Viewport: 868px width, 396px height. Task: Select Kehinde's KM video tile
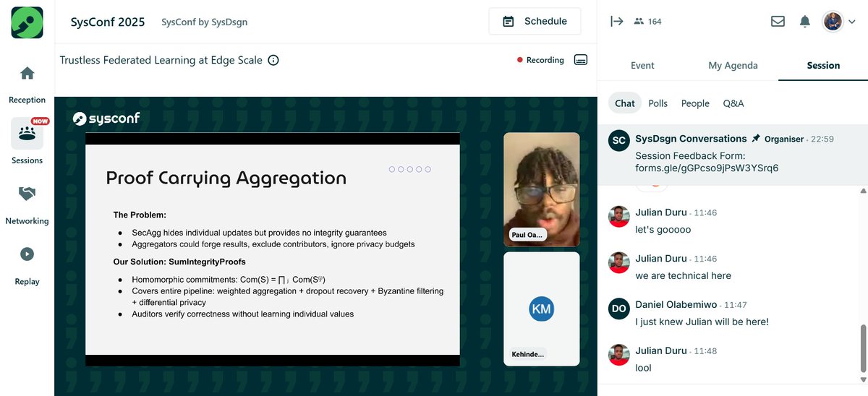542,309
